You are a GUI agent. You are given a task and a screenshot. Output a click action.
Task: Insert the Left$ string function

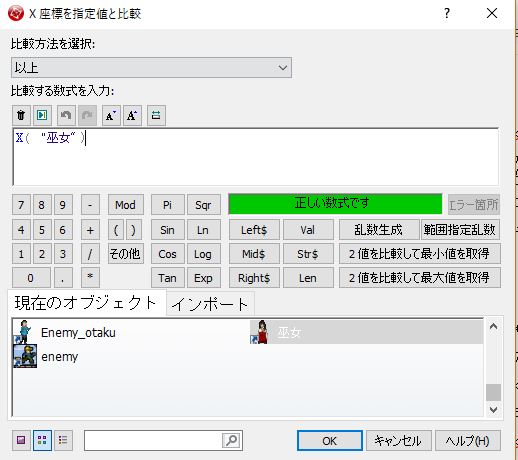pos(254,230)
